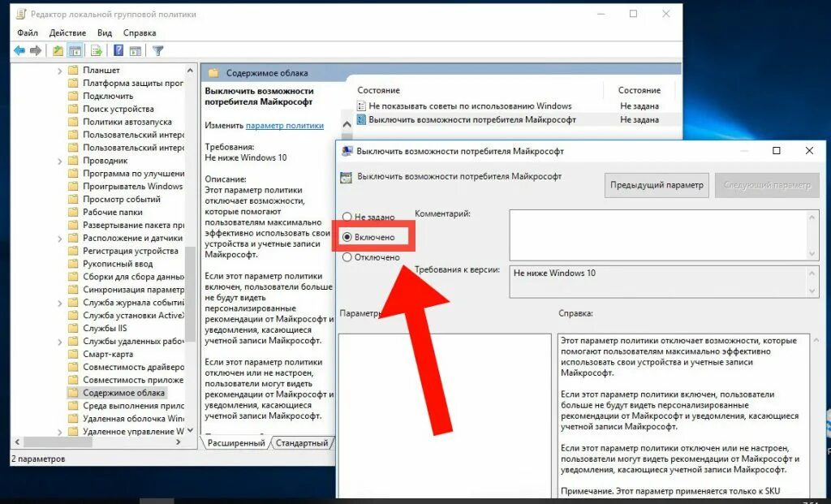This screenshot has width=831, height=504.
Task: Select 'Синхронизация параметр' tree item
Action: coord(133,290)
